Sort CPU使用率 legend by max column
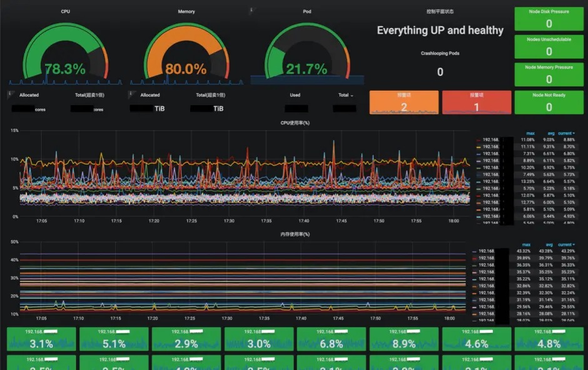Image resolution: width=588 pixels, height=370 pixels. [530, 133]
